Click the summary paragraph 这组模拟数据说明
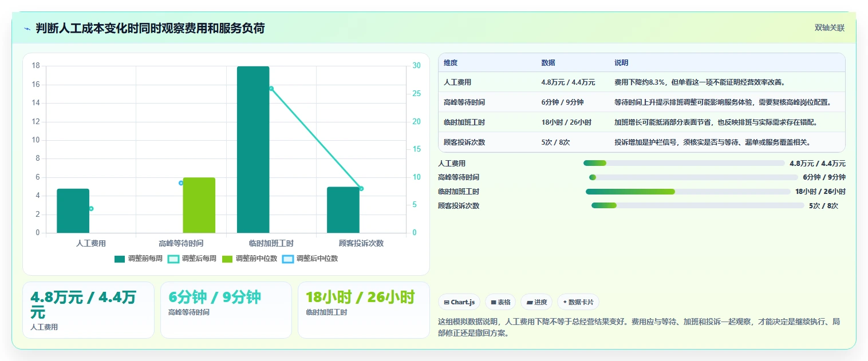This screenshot has width=868, height=361. pos(639,327)
